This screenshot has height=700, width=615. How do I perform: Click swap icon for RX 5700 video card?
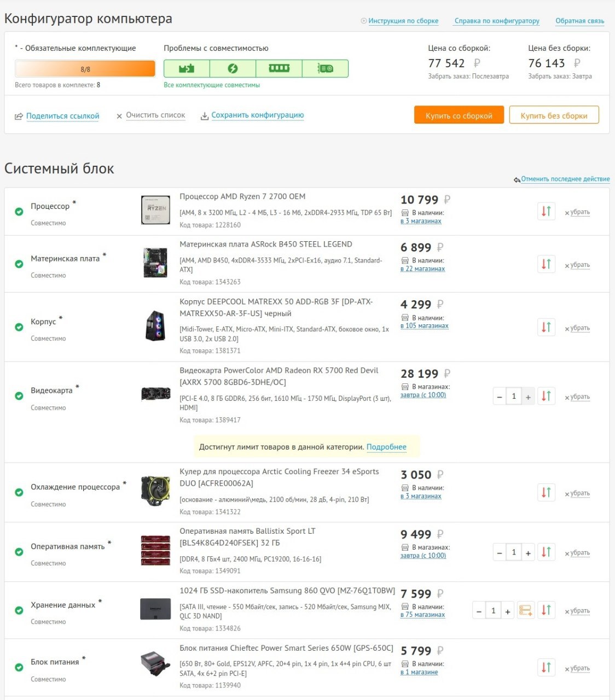coord(546,396)
